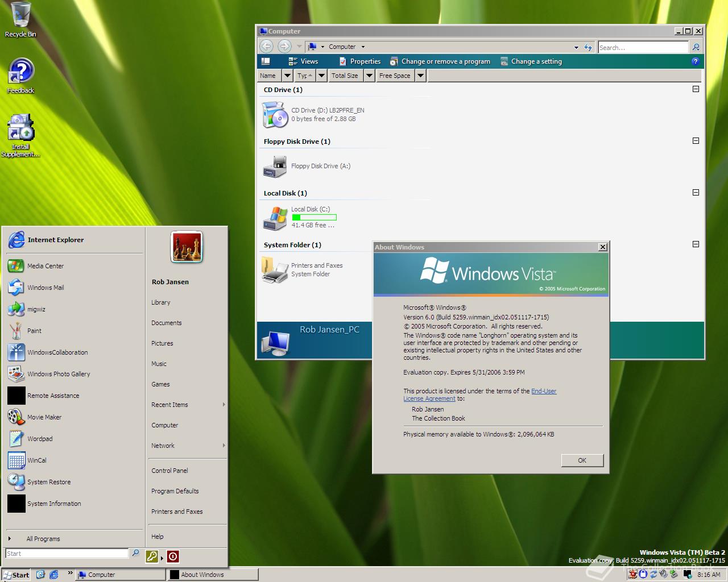The height and width of the screenshot is (582, 728).
Task: Expand address bar history dropdown
Action: tap(576, 47)
